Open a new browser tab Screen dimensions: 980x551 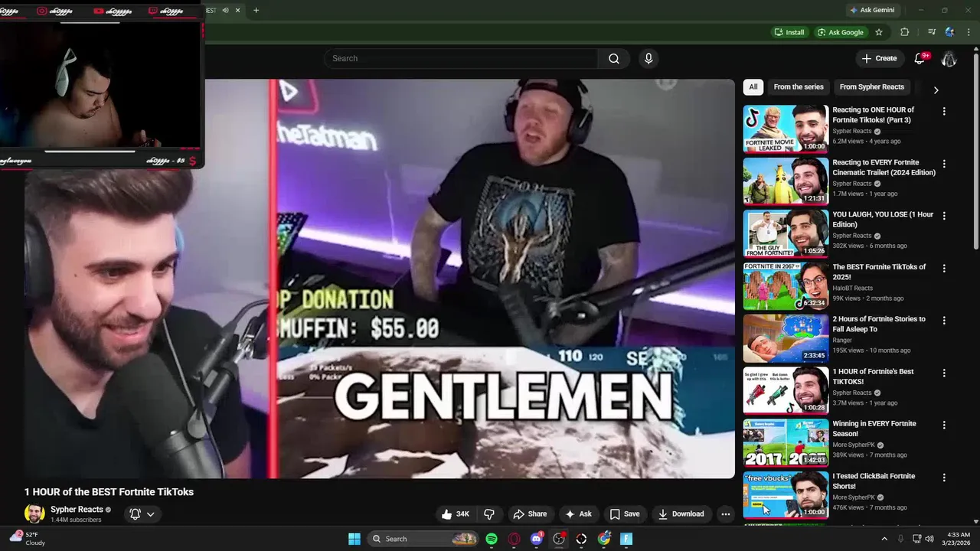(x=256, y=11)
